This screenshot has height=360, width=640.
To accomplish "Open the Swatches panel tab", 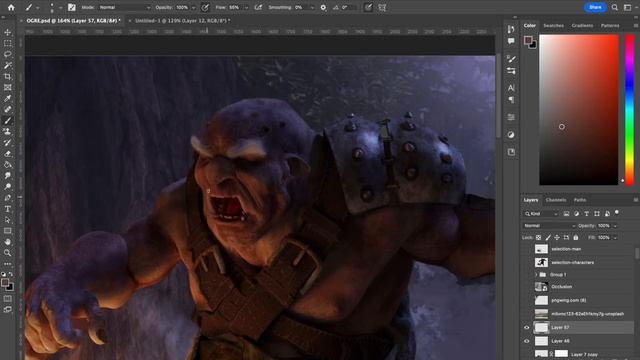I will pos(553,26).
